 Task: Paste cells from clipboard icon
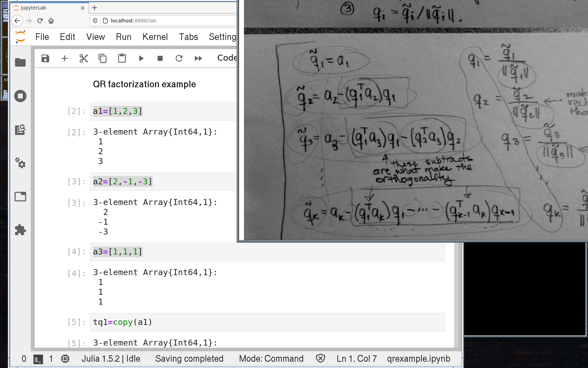point(122,58)
